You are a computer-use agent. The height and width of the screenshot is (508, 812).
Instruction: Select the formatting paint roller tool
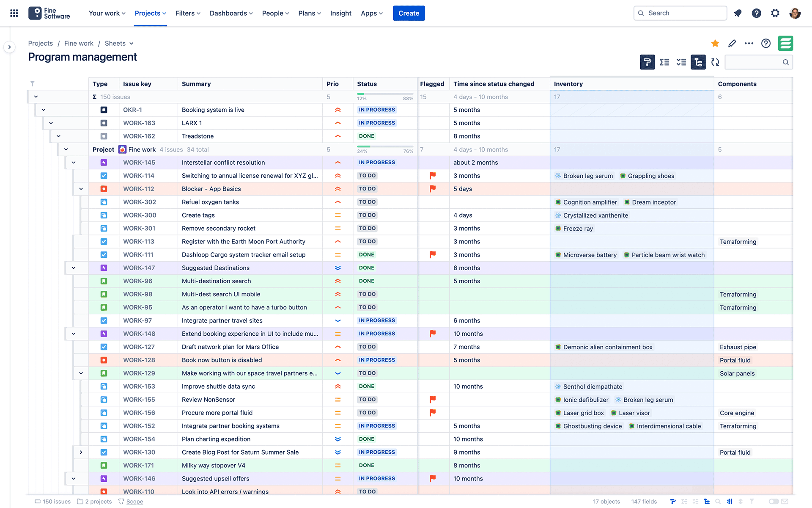[647, 62]
